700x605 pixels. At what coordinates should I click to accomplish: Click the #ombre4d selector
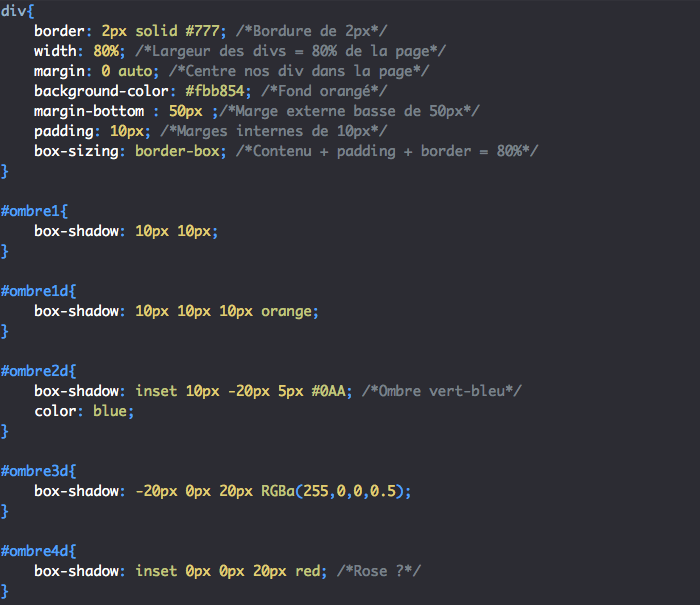click(x=36, y=550)
